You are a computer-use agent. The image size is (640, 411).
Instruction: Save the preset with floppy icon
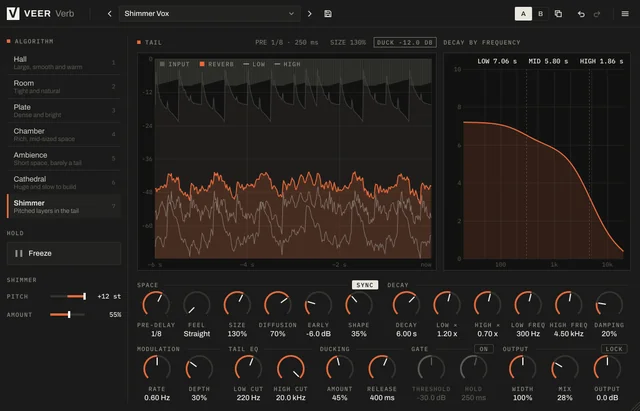(x=328, y=13)
